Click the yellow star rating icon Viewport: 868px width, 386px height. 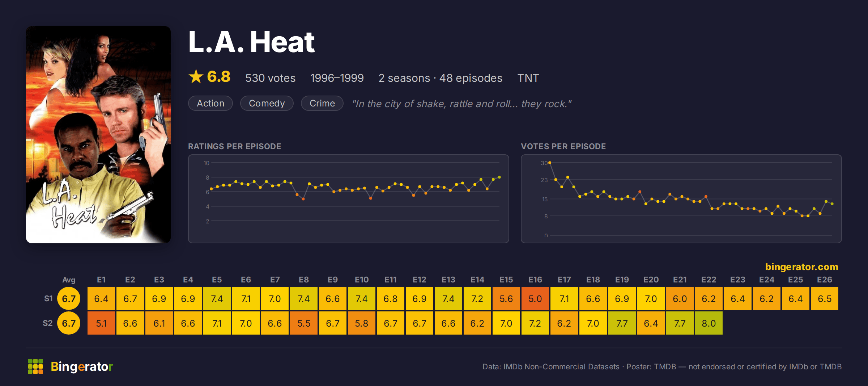point(196,76)
